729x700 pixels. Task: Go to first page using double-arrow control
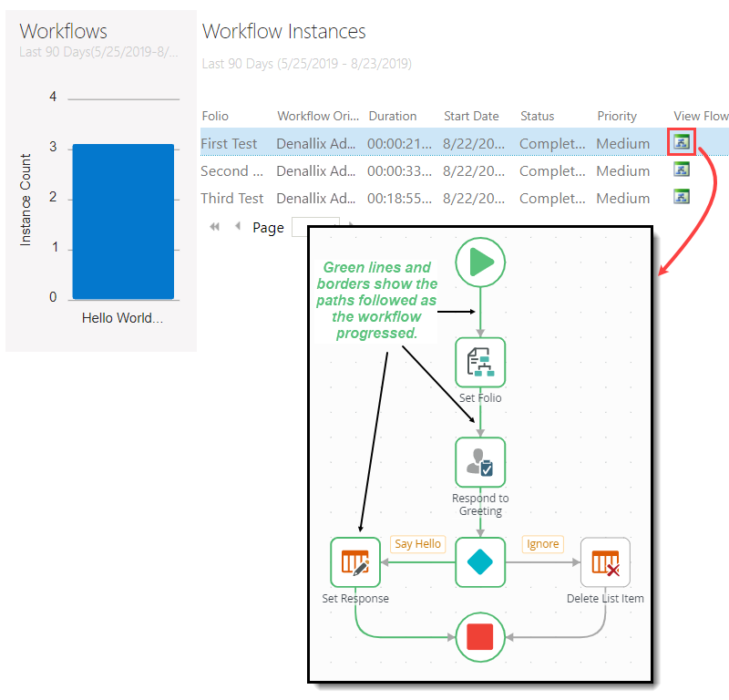coord(214,226)
